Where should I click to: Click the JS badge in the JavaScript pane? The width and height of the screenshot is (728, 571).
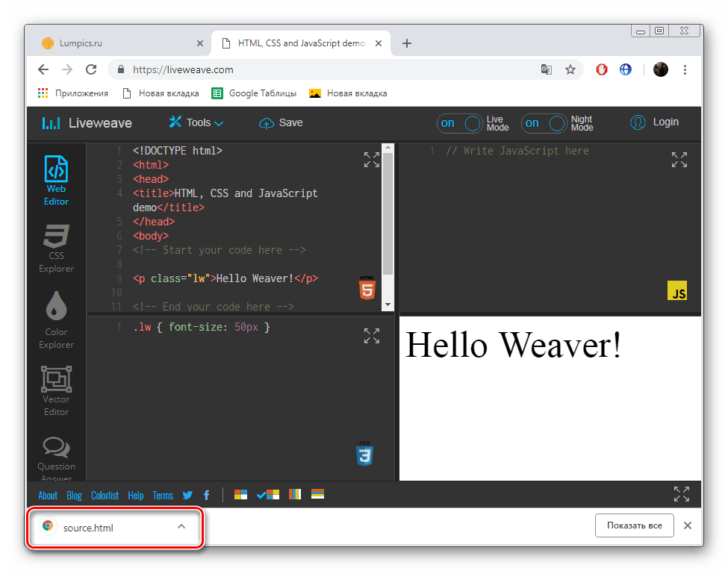(676, 291)
